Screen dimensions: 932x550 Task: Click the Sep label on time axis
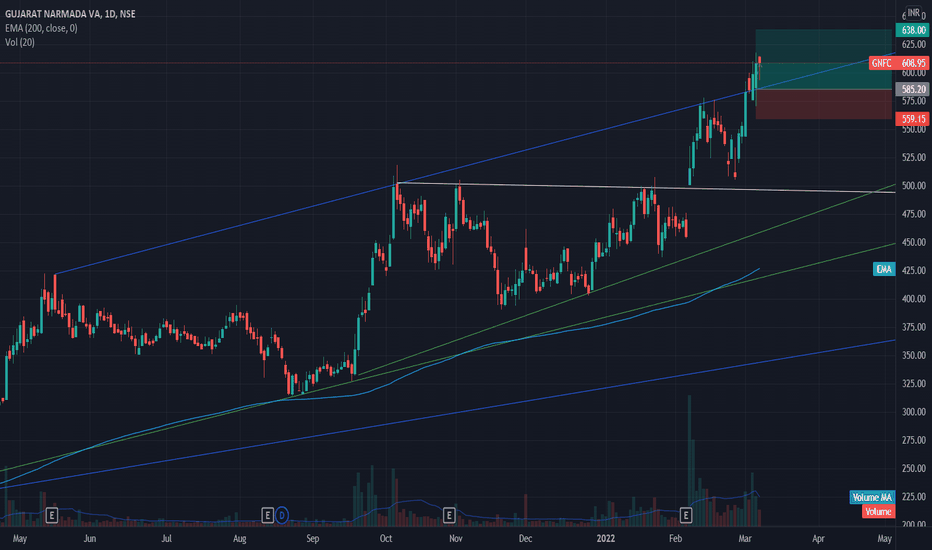(313, 539)
